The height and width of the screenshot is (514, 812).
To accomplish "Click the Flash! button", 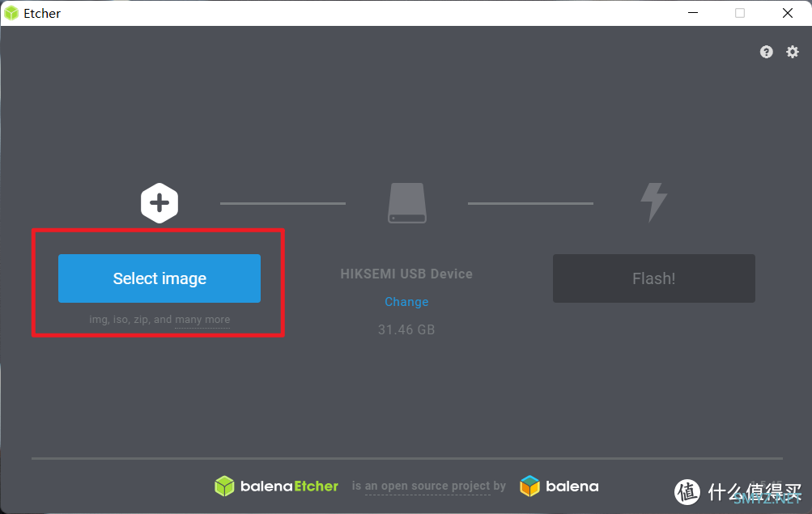I will point(653,278).
